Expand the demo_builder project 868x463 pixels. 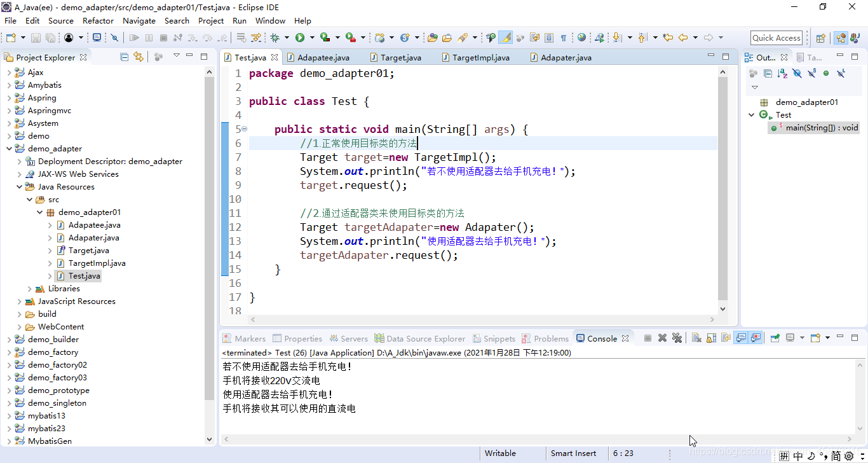(9, 340)
